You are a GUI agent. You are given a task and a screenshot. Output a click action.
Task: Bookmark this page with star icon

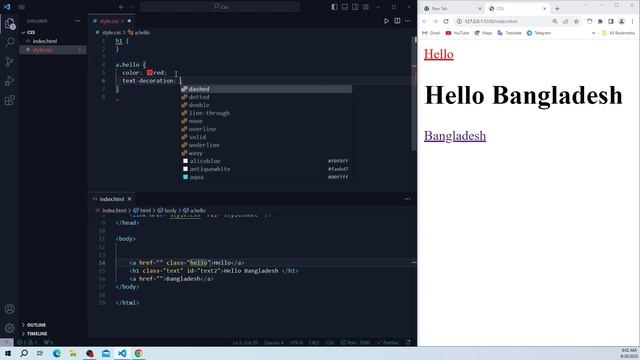[x=576, y=21]
